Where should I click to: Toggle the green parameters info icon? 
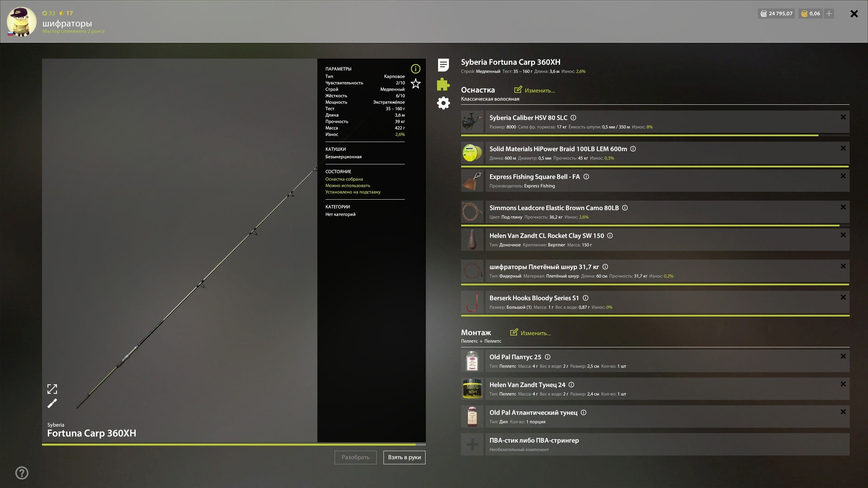415,69
